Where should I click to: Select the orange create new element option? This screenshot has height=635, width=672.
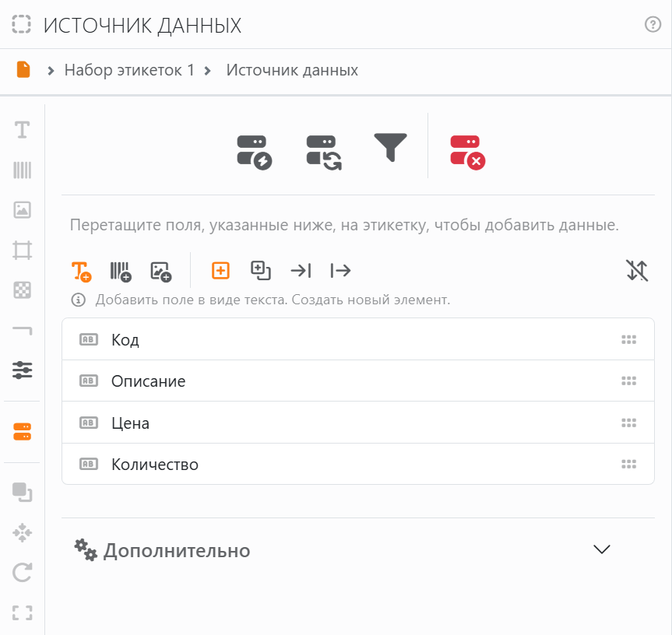pos(220,271)
